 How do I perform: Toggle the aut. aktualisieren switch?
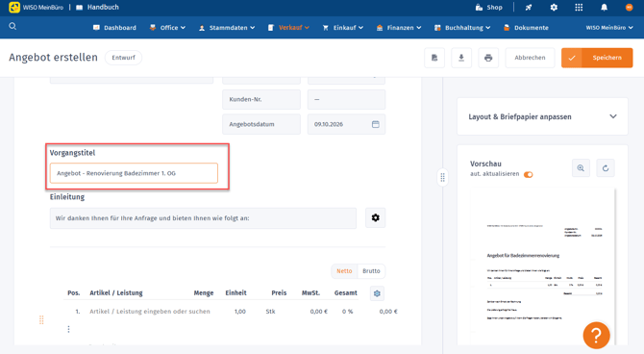pyautogui.click(x=529, y=174)
